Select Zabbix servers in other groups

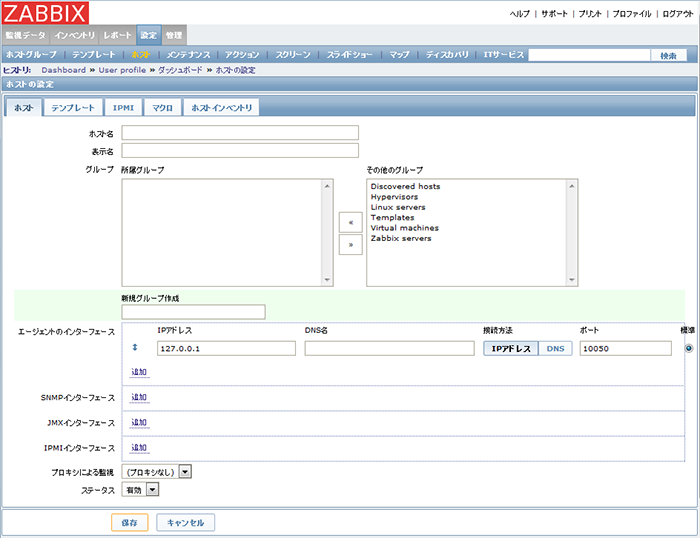point(401,238)
